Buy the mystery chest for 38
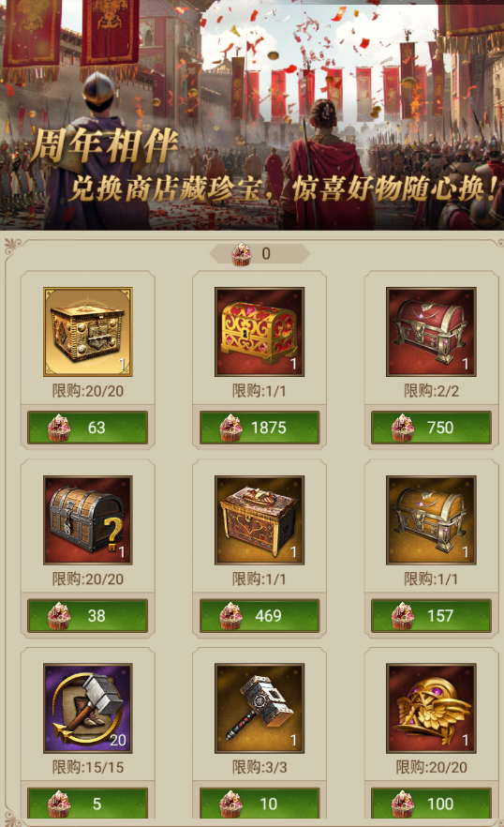 (x=87, y=615)
